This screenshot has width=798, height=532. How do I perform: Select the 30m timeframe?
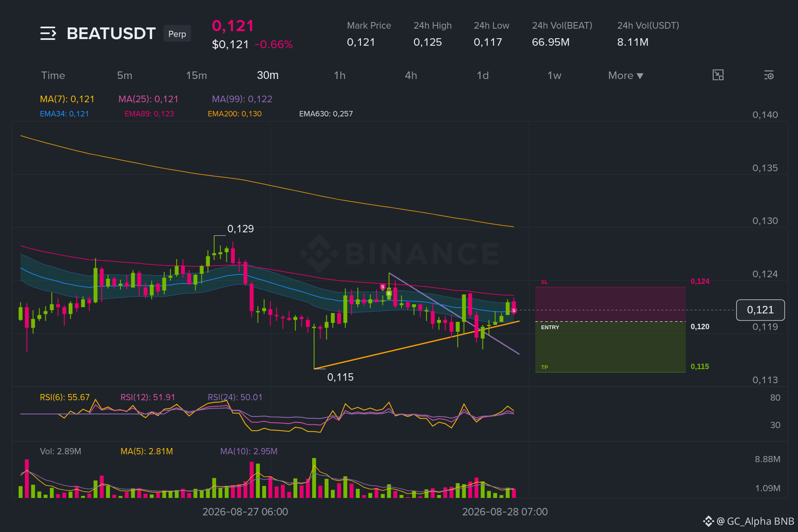point(268,75)
